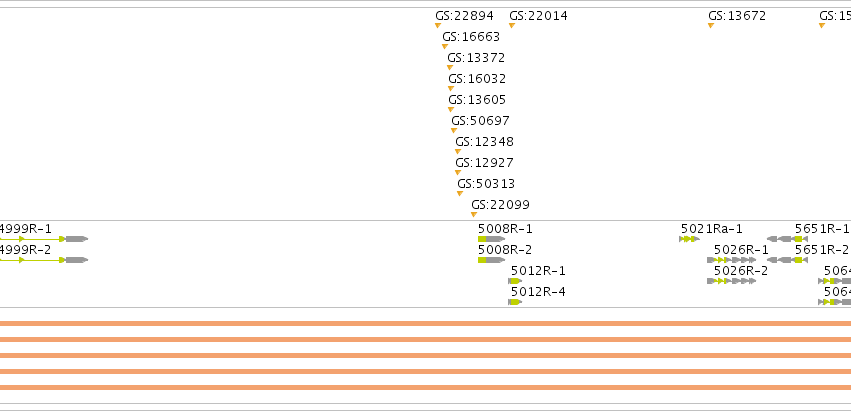
Task: Click orange triangle under GS:22099
Action: pyautogui.click(x=474, y=214)
